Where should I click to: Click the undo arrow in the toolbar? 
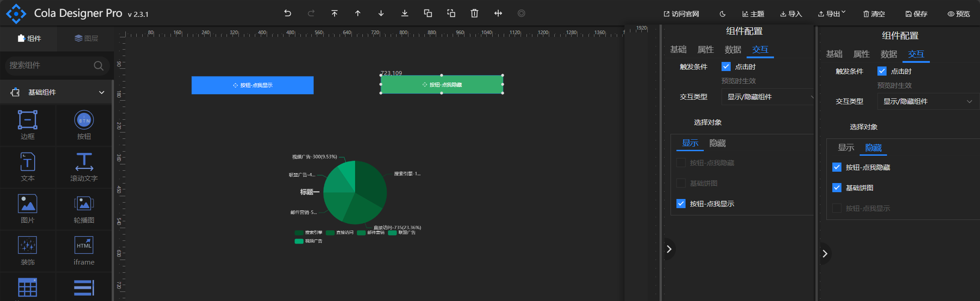pos(288,13)
